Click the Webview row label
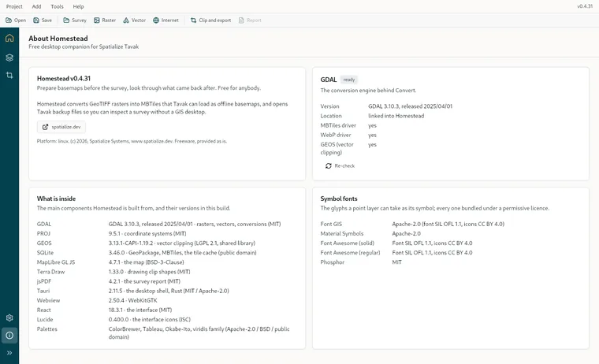The height and width of the screenshot is (364, 599). 49,300
